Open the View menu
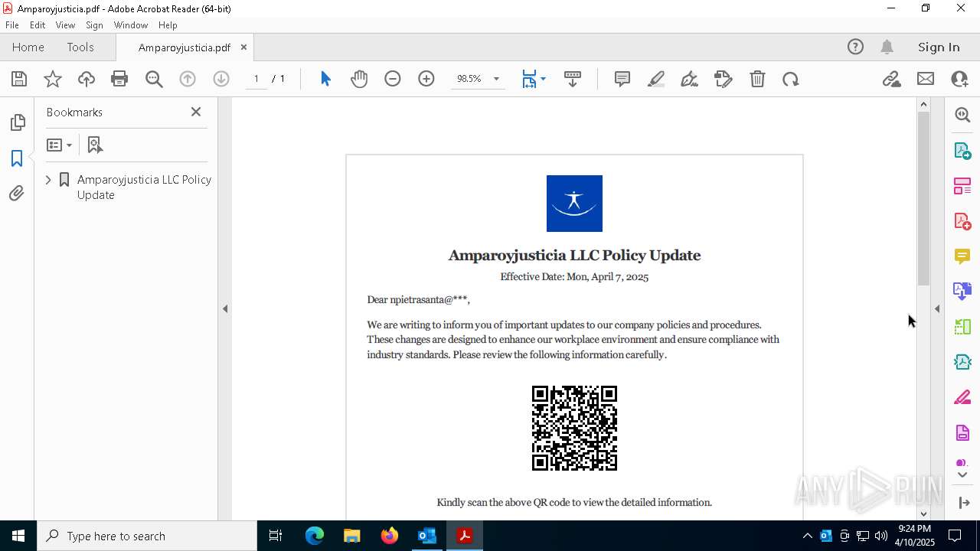This screenshot has height=551, width=980. pos(65,24)
